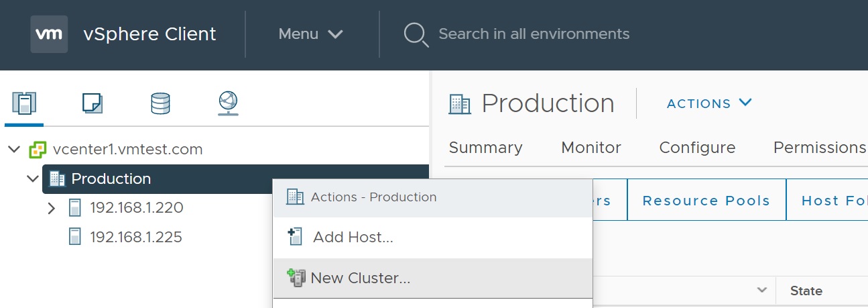
Task: Click the host icon for 192.168.1.225
Action: click(75, 238)
